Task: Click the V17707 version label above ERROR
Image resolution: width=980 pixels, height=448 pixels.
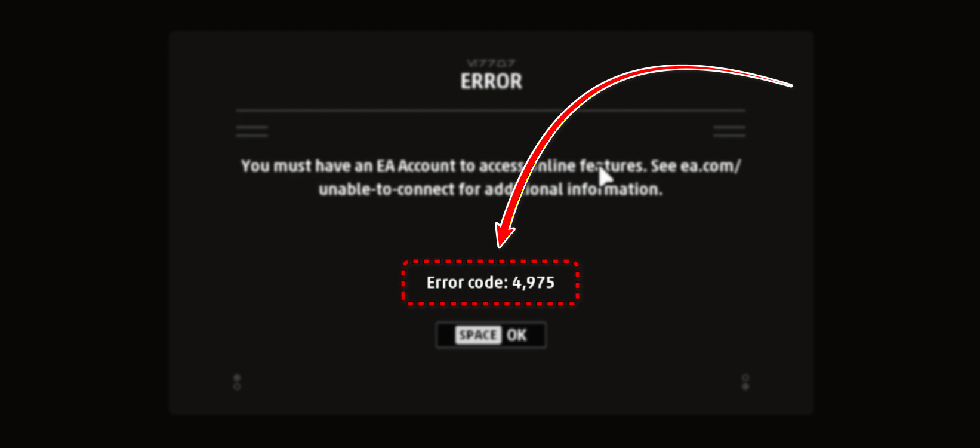Action: pyautogui.click(x=491, y=63)
